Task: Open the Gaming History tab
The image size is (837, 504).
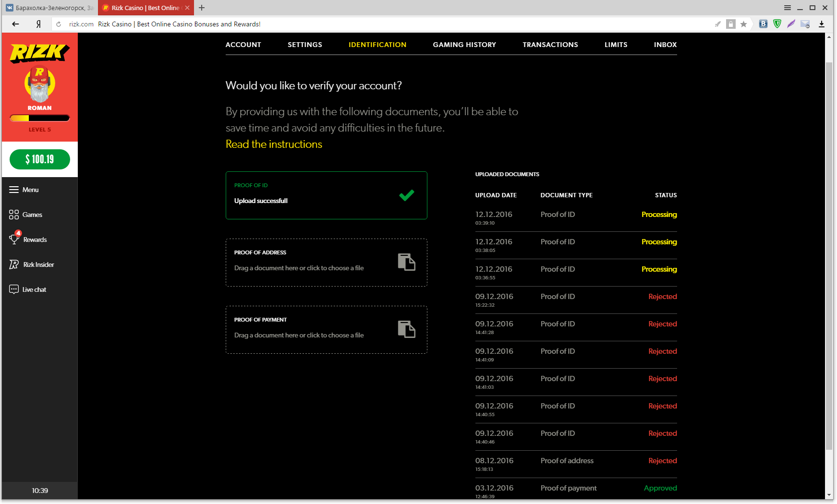Action: [464, 45]
